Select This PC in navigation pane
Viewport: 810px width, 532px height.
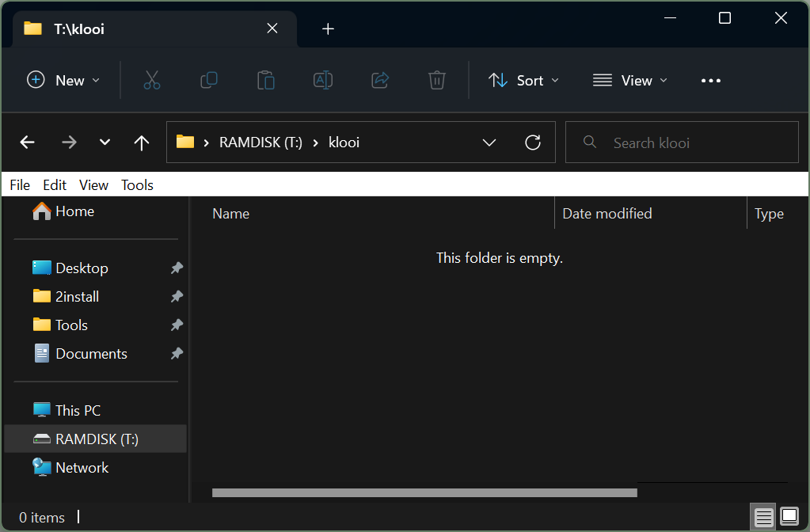78,410
